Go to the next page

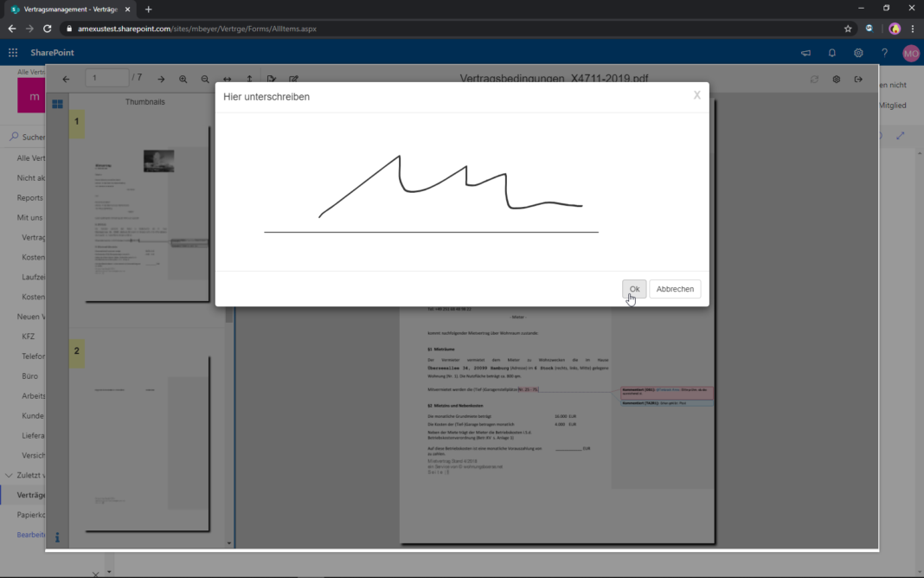[161, 79]
